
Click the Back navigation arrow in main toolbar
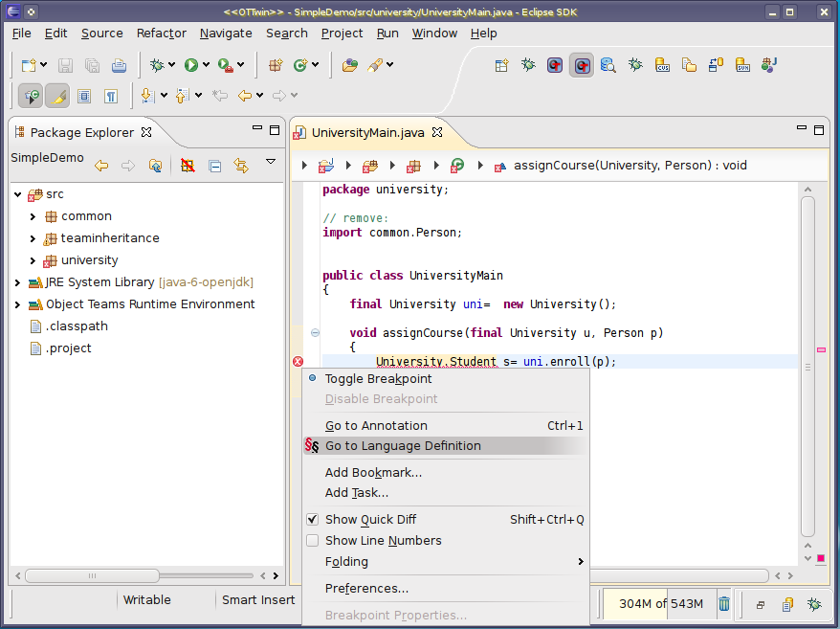(245, 96)
